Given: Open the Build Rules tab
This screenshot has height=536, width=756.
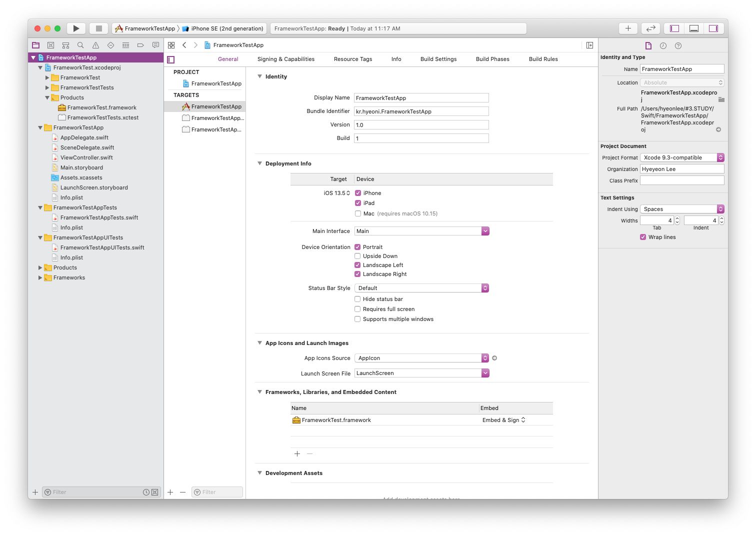Looking at the screenshot, I should (543, 59).
